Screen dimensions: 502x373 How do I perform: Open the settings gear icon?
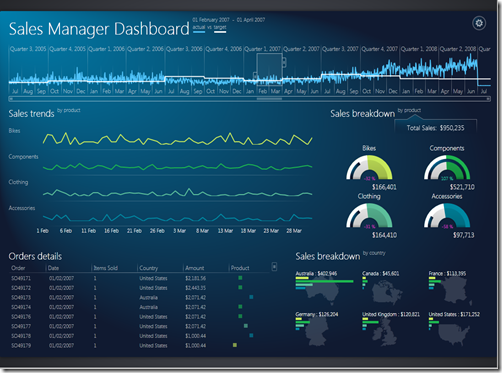(x=479, y=23)
